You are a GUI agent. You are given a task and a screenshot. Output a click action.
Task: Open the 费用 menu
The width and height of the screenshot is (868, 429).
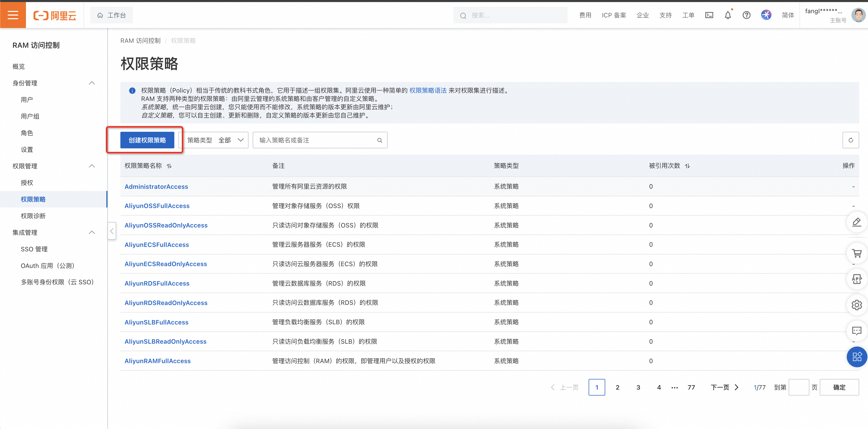[x=585, y=15]
